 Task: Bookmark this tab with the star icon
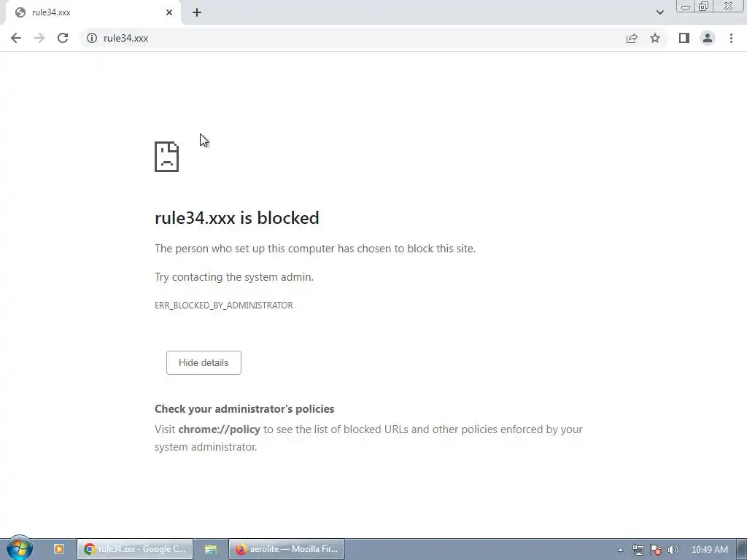click(655, 38)
